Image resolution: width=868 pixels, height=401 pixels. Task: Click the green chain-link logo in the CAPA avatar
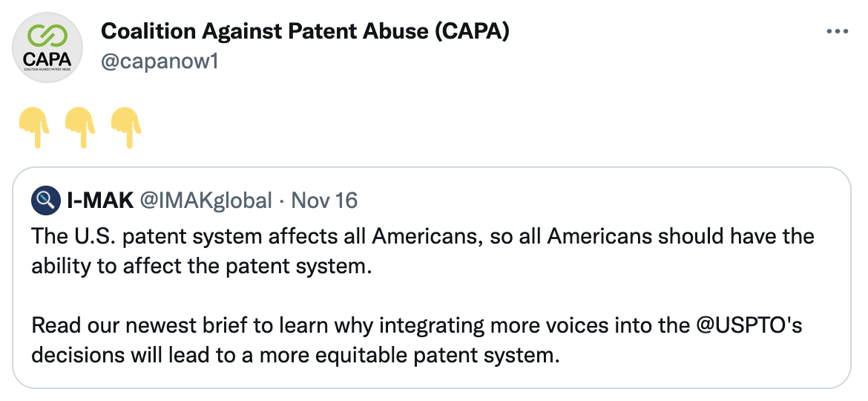coord(47,36)
